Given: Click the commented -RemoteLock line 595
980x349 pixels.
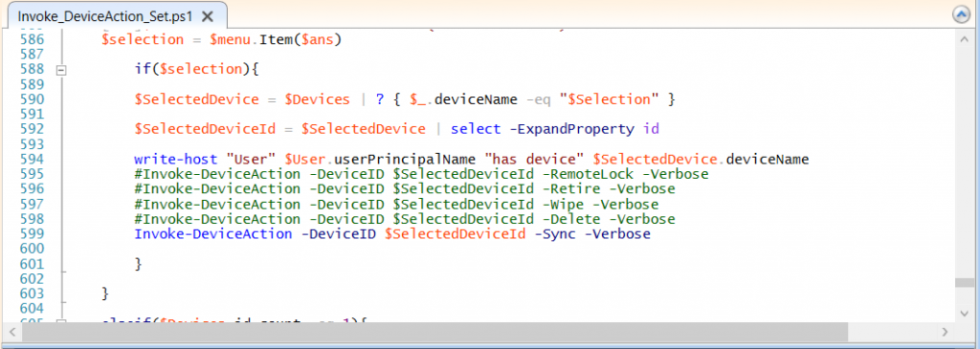Looking at the screenshot, I should point(421,174).
